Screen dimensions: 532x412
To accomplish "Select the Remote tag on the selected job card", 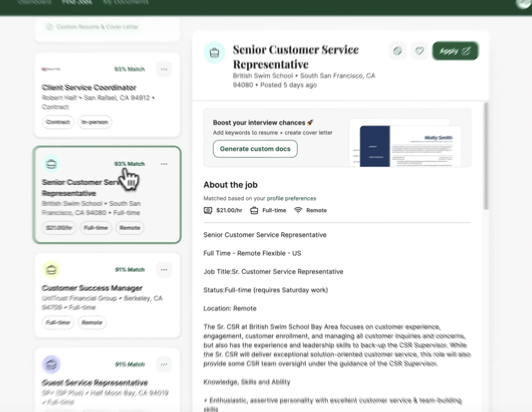I will pyautogui.click(x=129, y=228).
